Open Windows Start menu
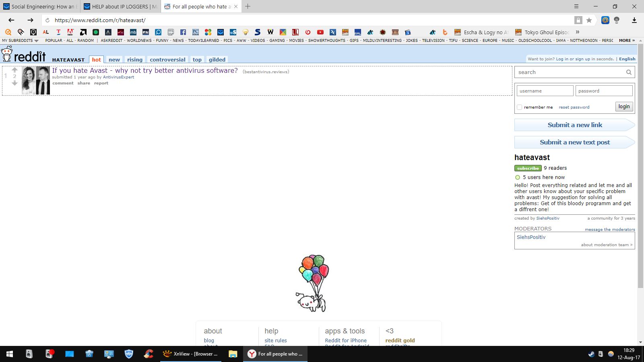644x362 pixels. 10,354
